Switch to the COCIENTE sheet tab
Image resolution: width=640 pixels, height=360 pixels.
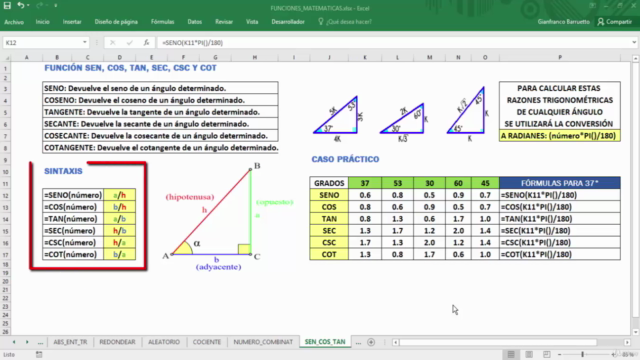coord(207,342)
